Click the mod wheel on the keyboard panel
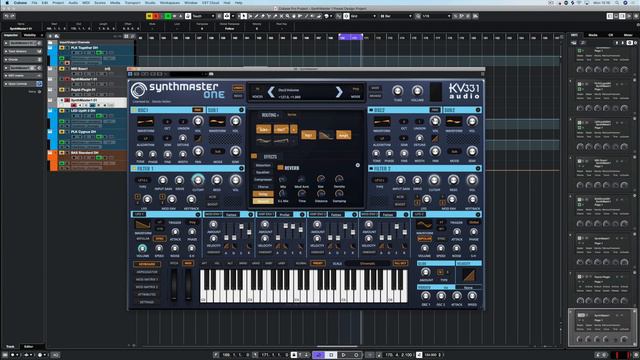The image size is (640, 360). [x=188, y=284]
